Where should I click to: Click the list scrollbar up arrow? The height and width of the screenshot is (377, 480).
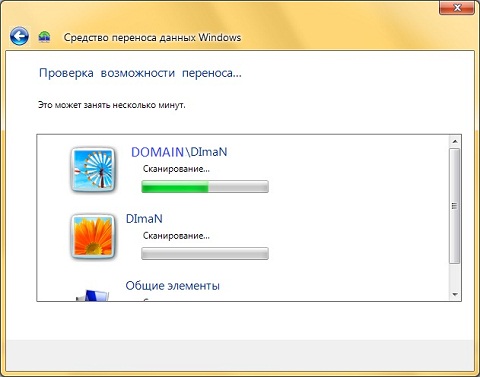(x=455, y=141)
